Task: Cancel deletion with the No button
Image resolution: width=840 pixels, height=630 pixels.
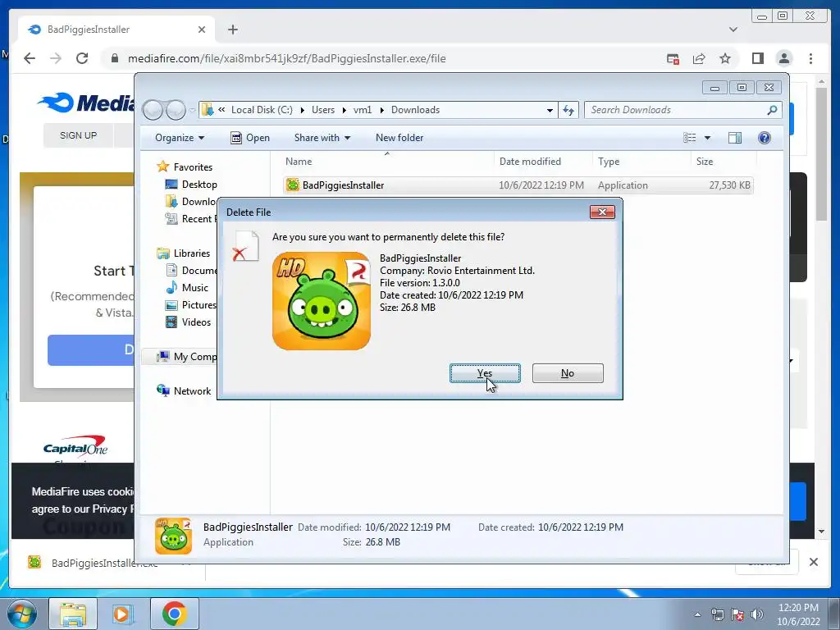Action: (x=568, y=373)
